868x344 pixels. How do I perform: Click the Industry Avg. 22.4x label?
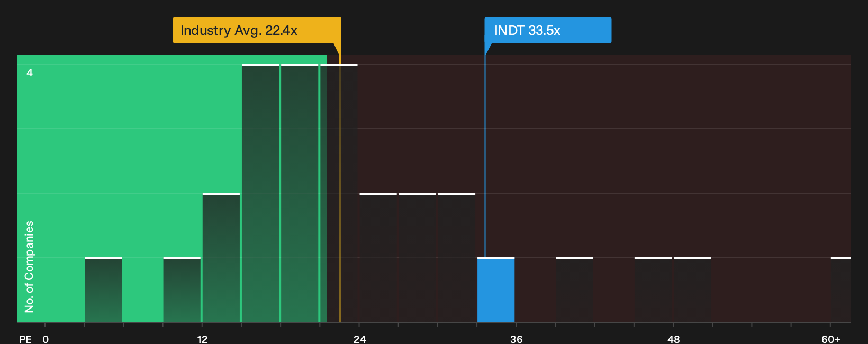point(257,30)
